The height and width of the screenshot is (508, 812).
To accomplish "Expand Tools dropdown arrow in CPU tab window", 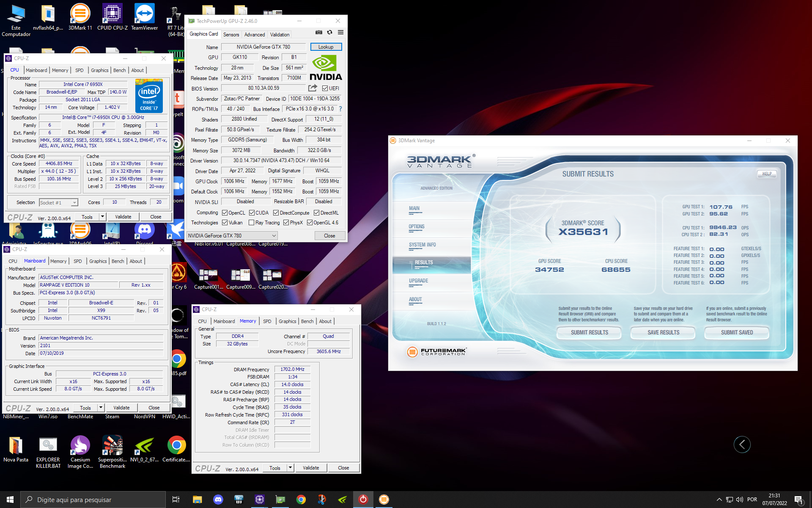I will [x=102, y=217].
